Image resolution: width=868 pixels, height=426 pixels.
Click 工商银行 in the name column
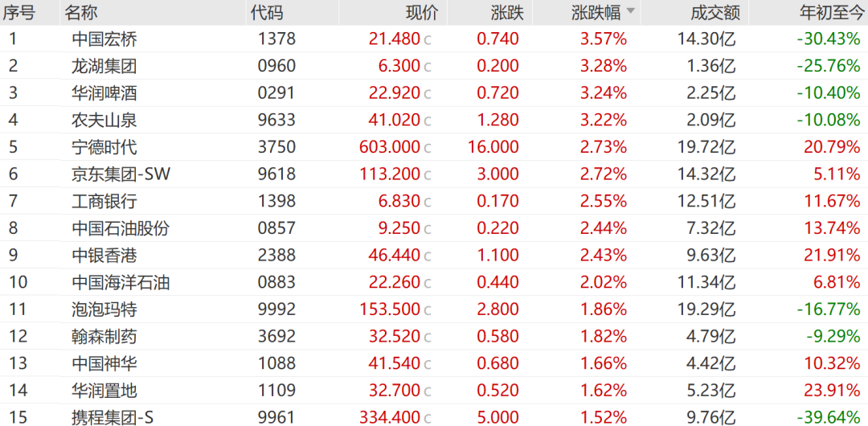[x=104, y=202]
